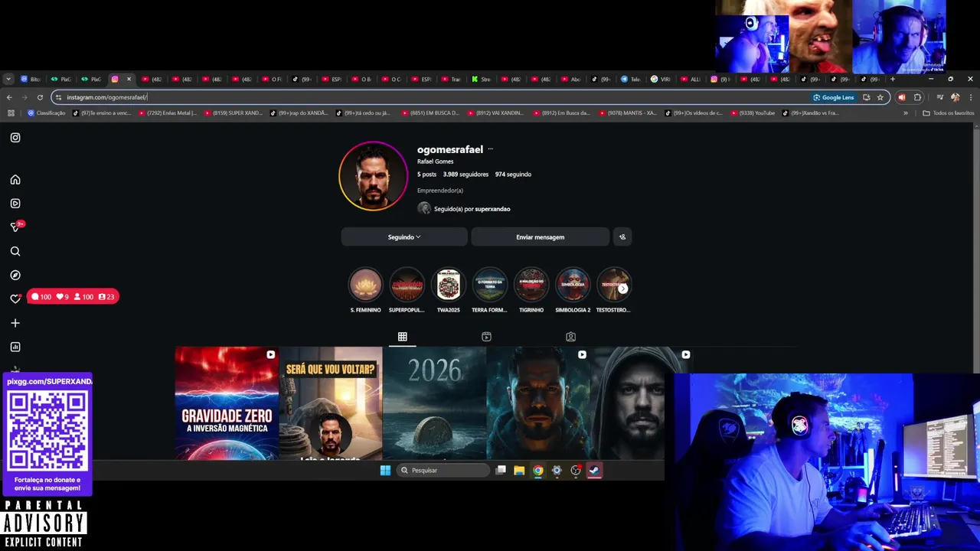Viewport: 980px width, 551px height.
Task: Close the active Instagram tab
Action: [x=129, y=79]
